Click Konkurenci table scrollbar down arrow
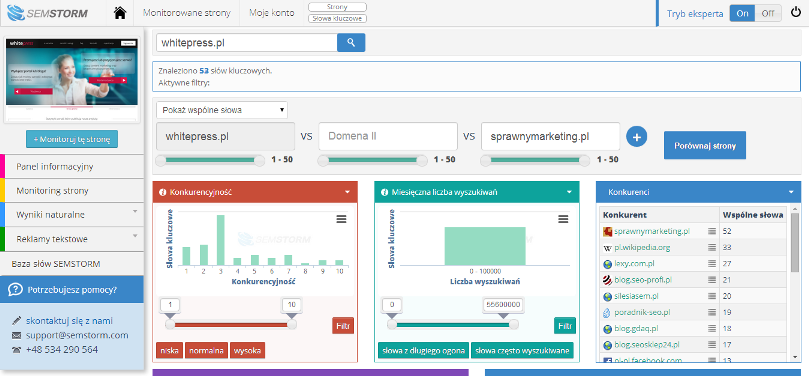 click(x=795, y=356)
